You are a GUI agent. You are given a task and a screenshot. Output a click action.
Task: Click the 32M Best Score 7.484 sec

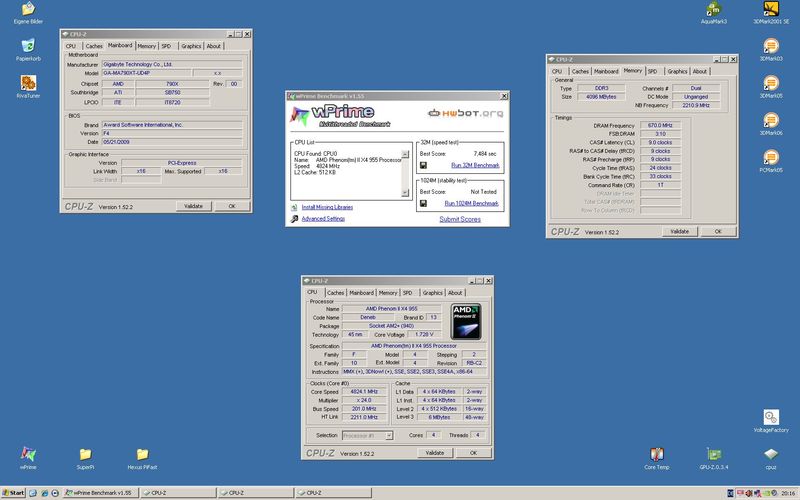tap(484, 154)
